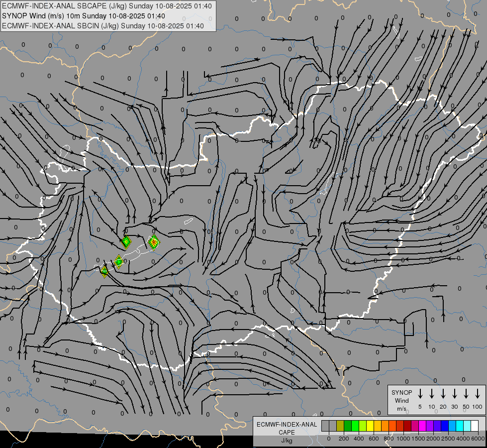Pick the amber swatch left of 800
The image size is (487, 448).
pyautogui.click(x=378, y=426)
